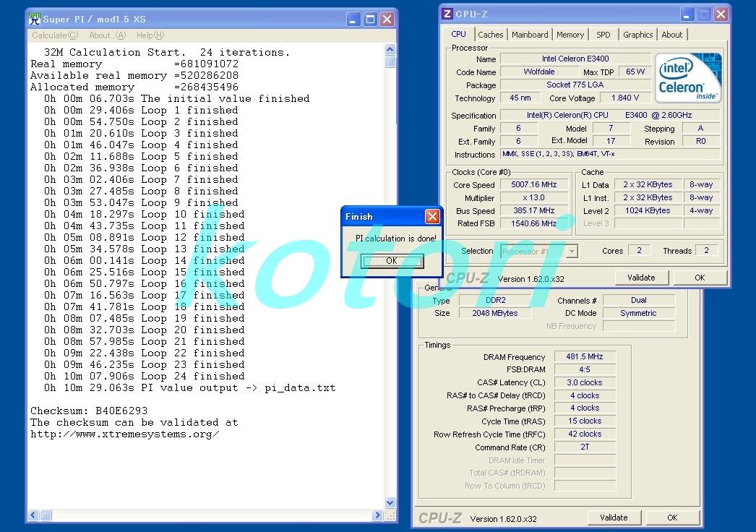Click the Max TDP value 65 W

[635, 72]
